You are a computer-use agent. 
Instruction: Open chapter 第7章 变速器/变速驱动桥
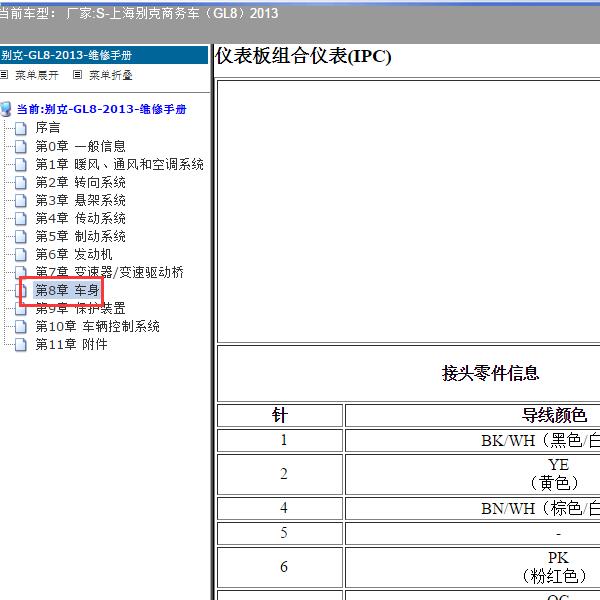[x=109, y=272]
